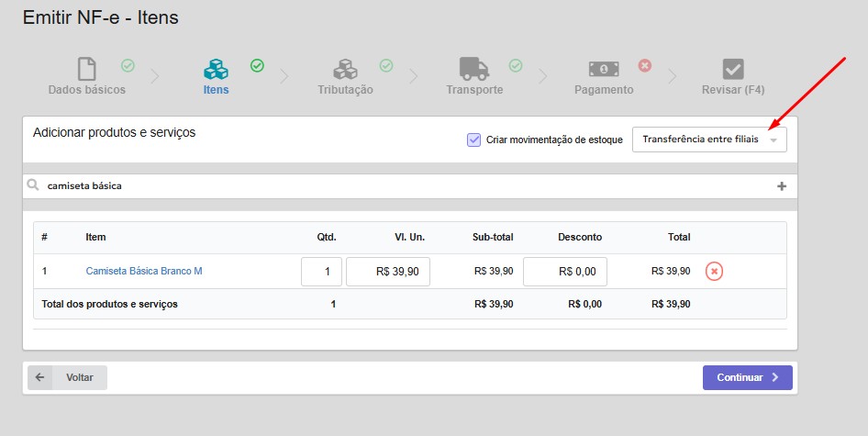Click the search magnifier icon
The image size is (868, 436).
click(33, 185)
